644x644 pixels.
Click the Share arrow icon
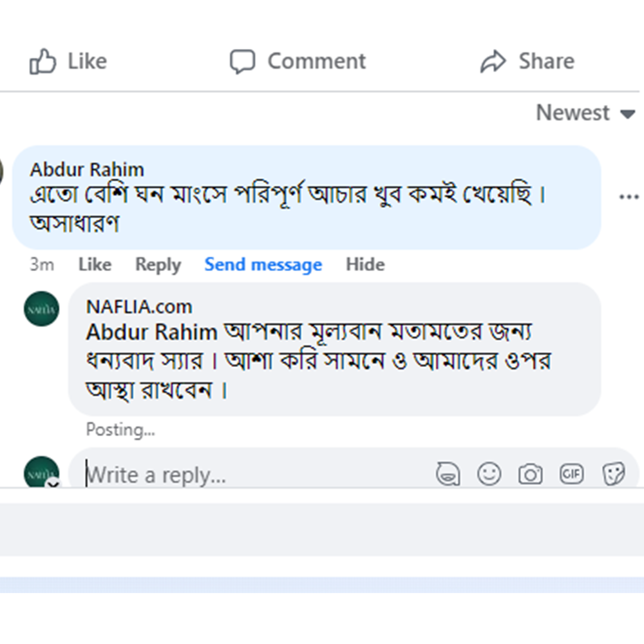click(493, 62)
